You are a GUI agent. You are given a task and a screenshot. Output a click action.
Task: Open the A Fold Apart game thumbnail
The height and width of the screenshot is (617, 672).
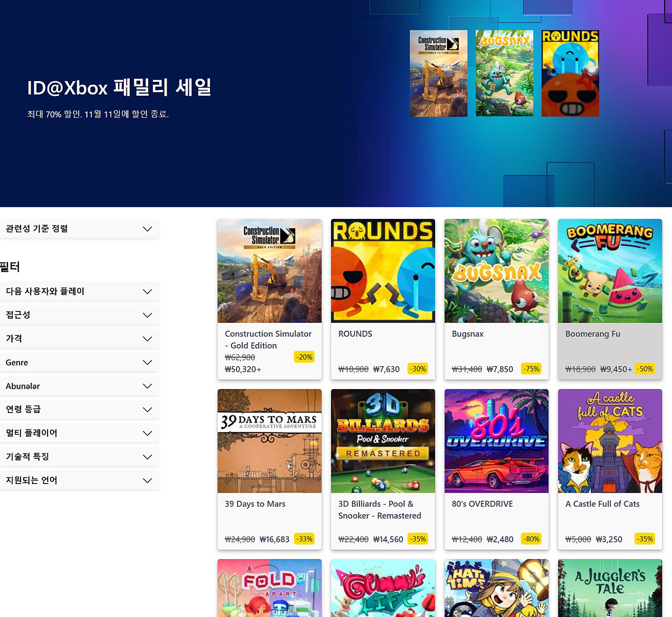point(270,588)
